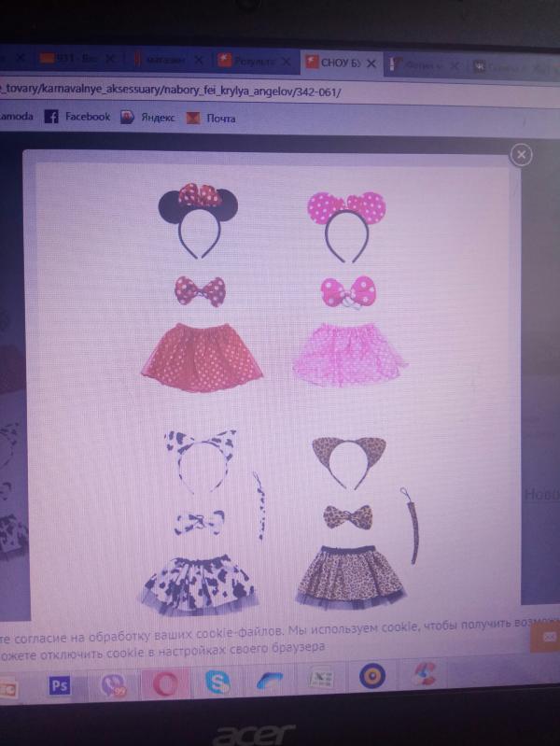Open the Почта bookmark
560x746 pixels.
pos(211,118)
